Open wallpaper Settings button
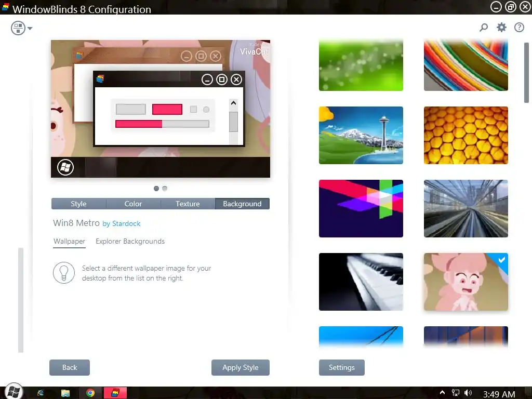Screen dimensions: 532x399 tap(342, 367)
